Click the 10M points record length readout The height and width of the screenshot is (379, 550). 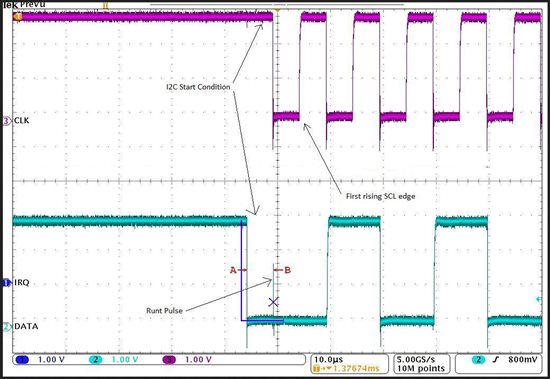(421, 368)
